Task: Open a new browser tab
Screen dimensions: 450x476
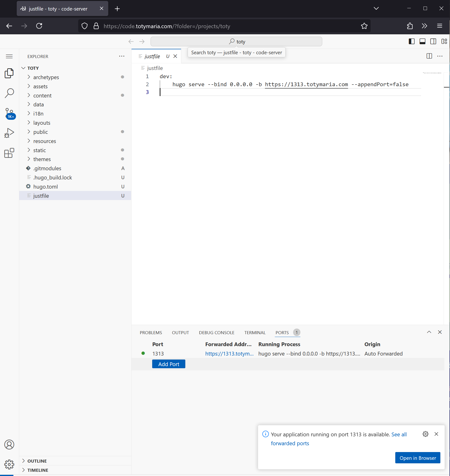Action: point(117,9)
